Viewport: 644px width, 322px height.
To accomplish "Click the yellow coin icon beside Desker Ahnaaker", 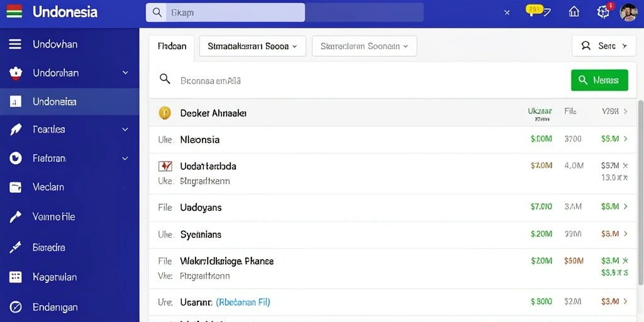I will pos(165,113).
